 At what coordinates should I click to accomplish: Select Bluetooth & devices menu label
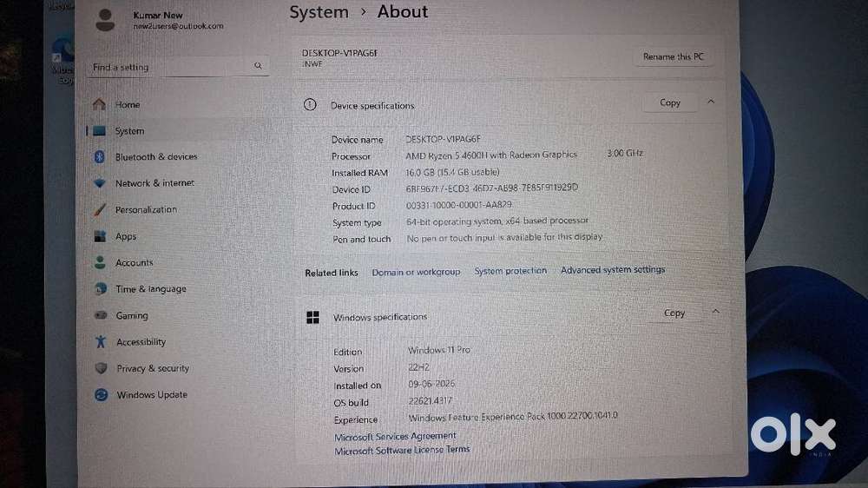(156, 157)
